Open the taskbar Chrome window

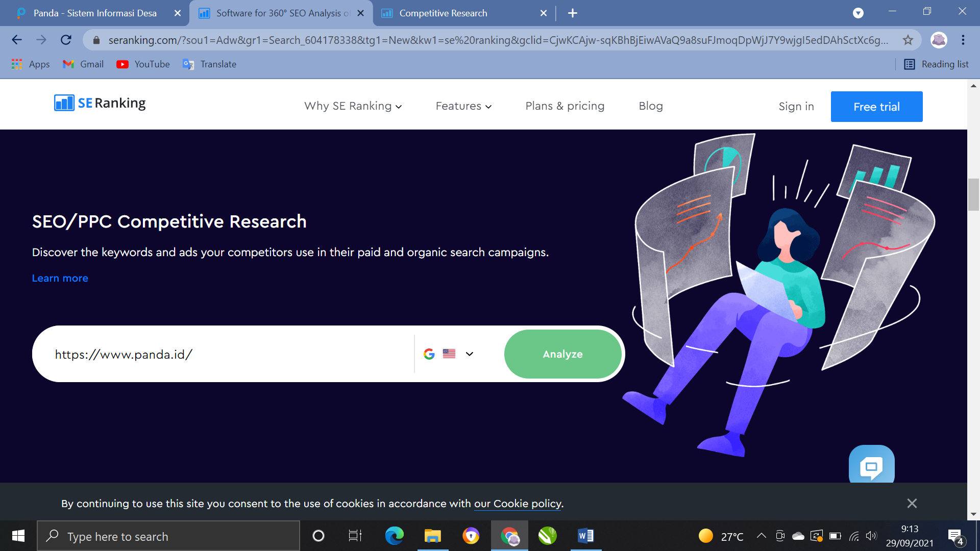509,536
